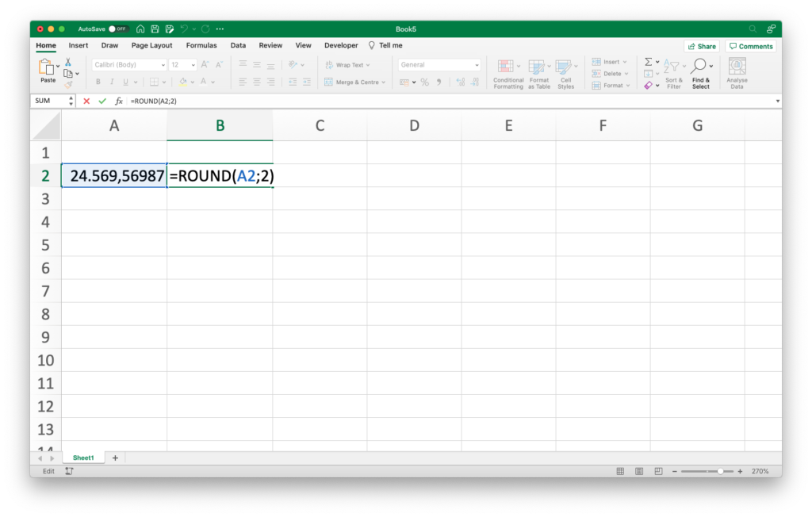This screenshot has height=517, width=812.
Task: Toggle the AutoSave switch
Action: [118, 29]
